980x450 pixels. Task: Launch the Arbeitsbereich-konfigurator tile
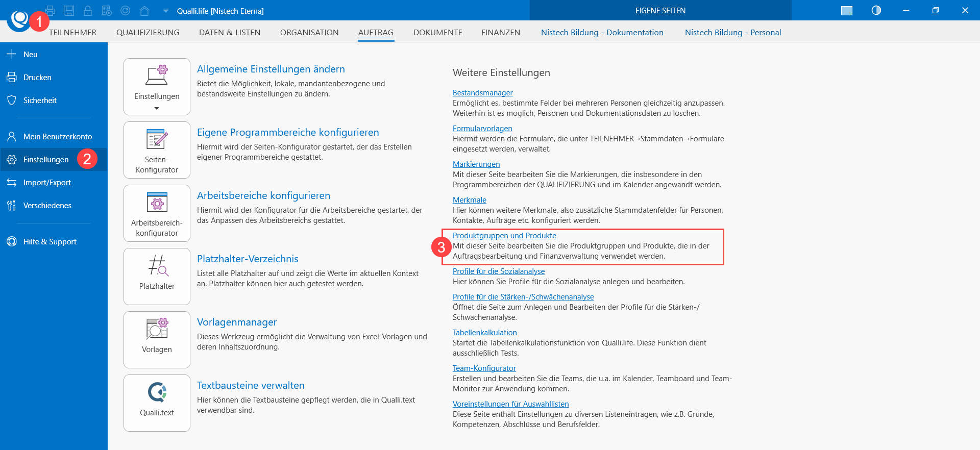pos(157,213)
